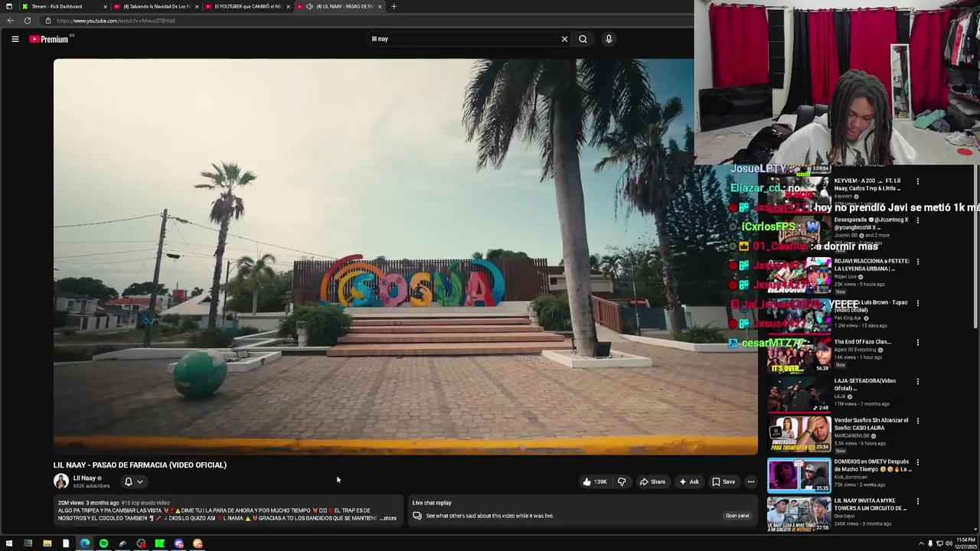This screenshot has width=980, height=551.
Task: Close the Kick Dashboard tab
Action: (x=105, y=6)
